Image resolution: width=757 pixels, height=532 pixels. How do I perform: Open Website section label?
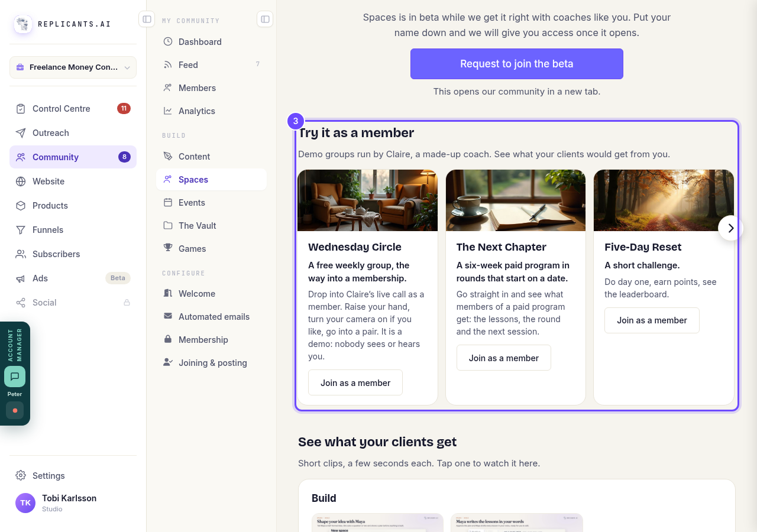point(48,181)
